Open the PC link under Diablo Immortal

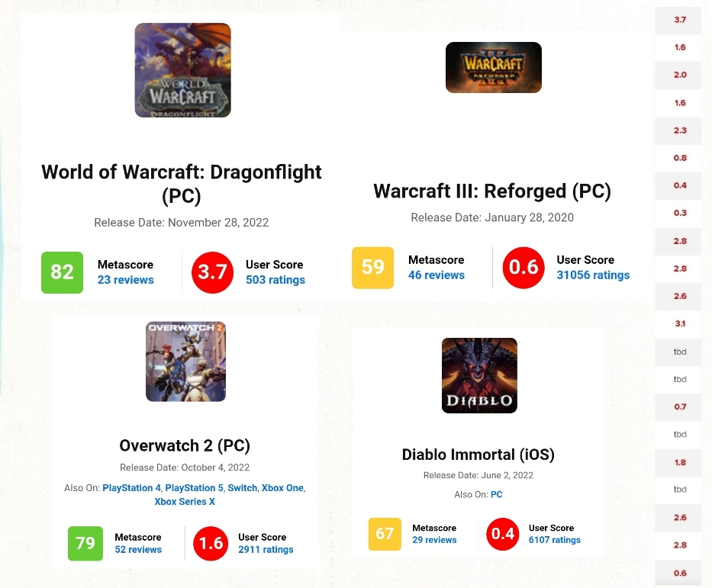pos(496,494)
